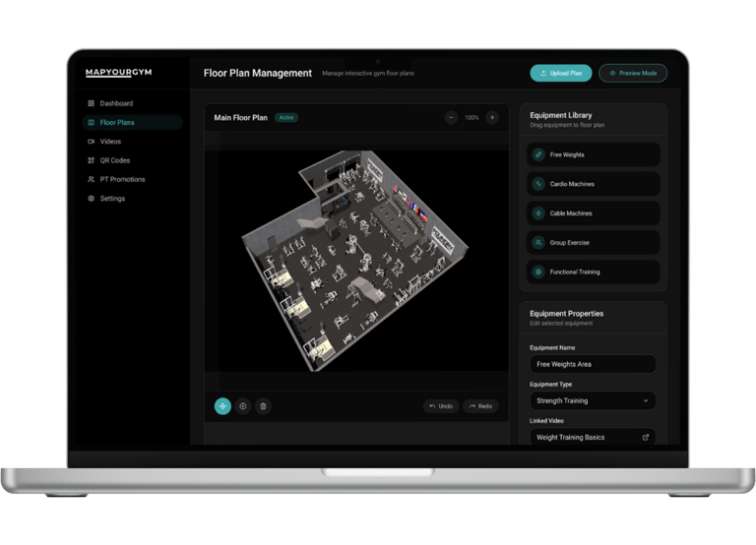The image size is (756, 545).
Task: Click the Floor Plans map icon
Action: 92,122
